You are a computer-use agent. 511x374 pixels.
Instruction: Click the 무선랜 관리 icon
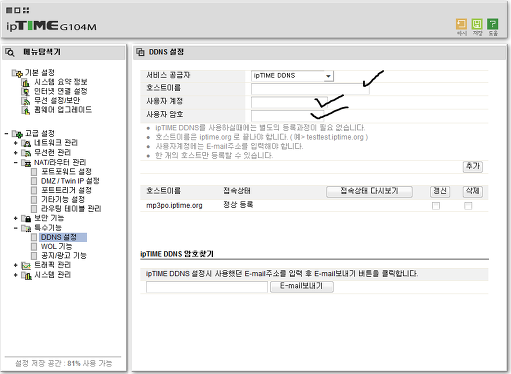click(x=26, y=153)
